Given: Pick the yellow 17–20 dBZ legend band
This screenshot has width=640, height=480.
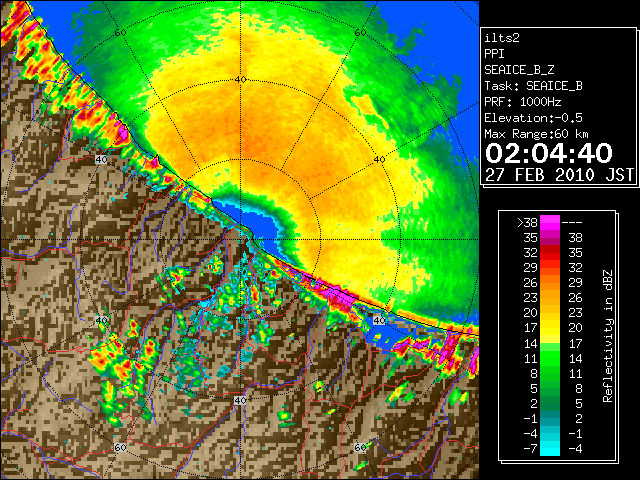Looking at the screenshot, I should click(x=550, y=328).
